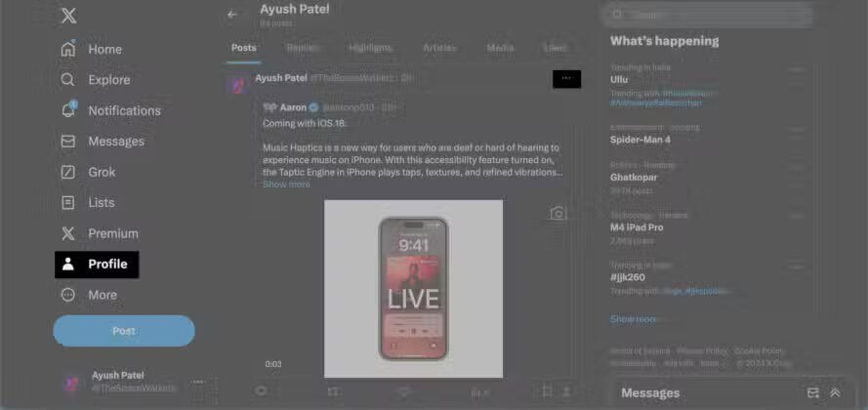Viewport: 868px width, 410px height.
Task: Compose a new message in Messages drawer
Action: [812, 392]
